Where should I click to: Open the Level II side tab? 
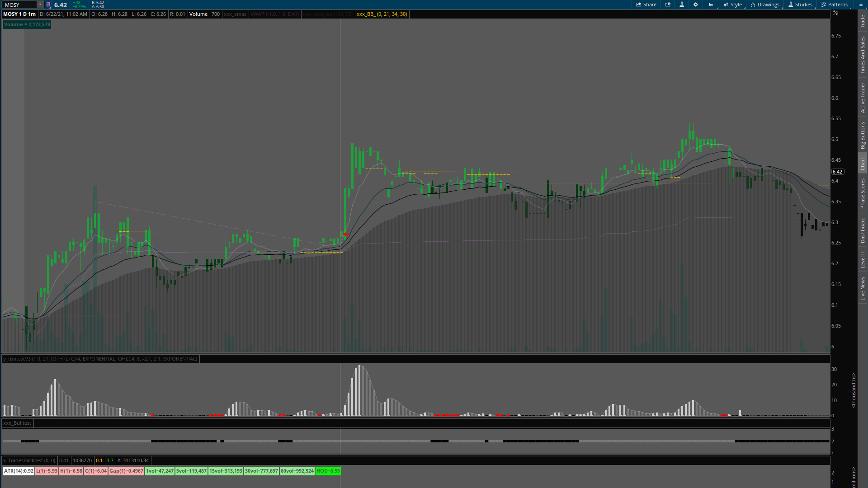pos(863,260)
